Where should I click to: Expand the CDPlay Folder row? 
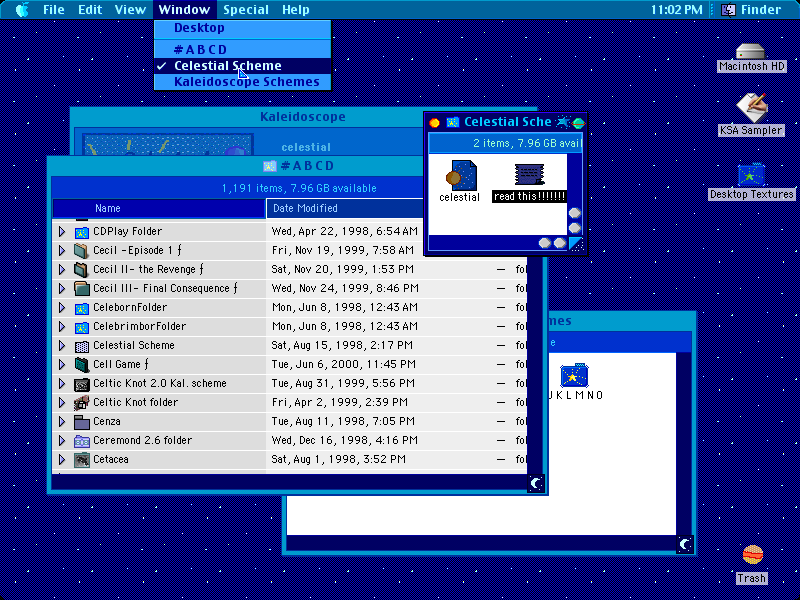62,232
